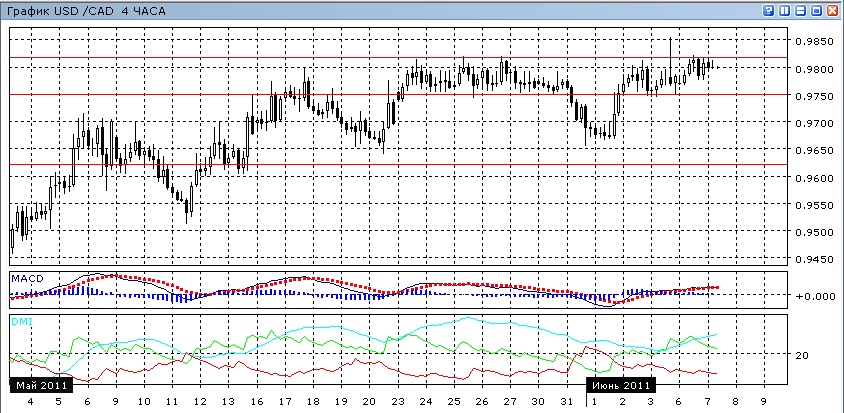This screenshot has width=844, height=413.
Task: Click the 0.9500 price axis label
Action: click(816, 232)
